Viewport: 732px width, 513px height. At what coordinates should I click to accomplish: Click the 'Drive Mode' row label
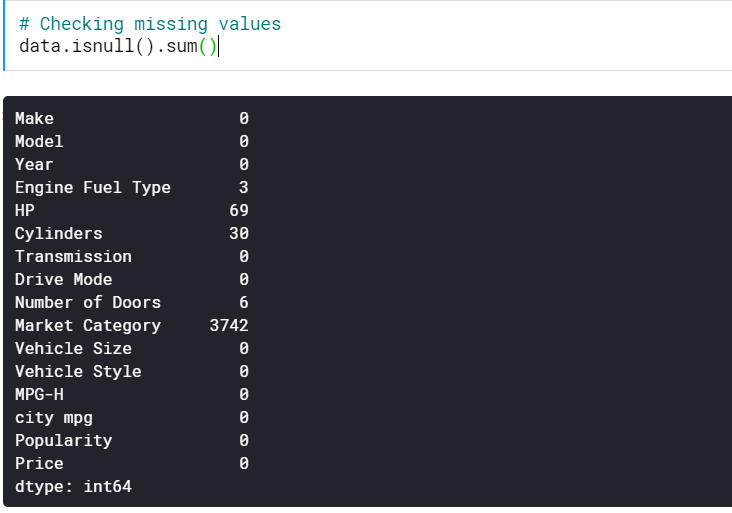(x=63, y=279)
